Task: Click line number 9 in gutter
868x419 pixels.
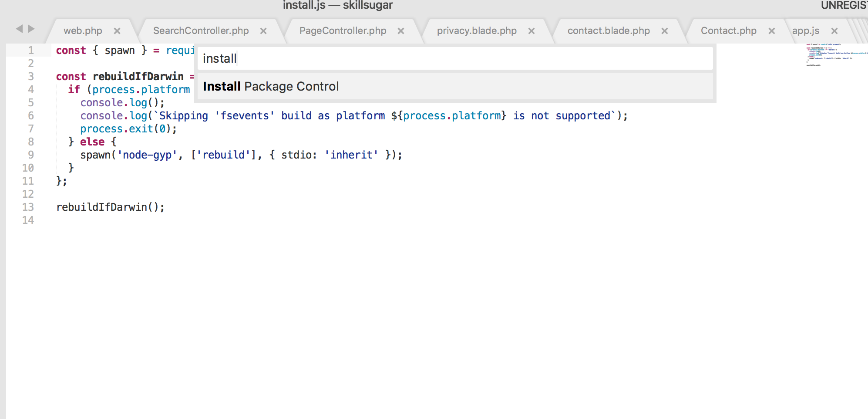Action: coord(31,155)
